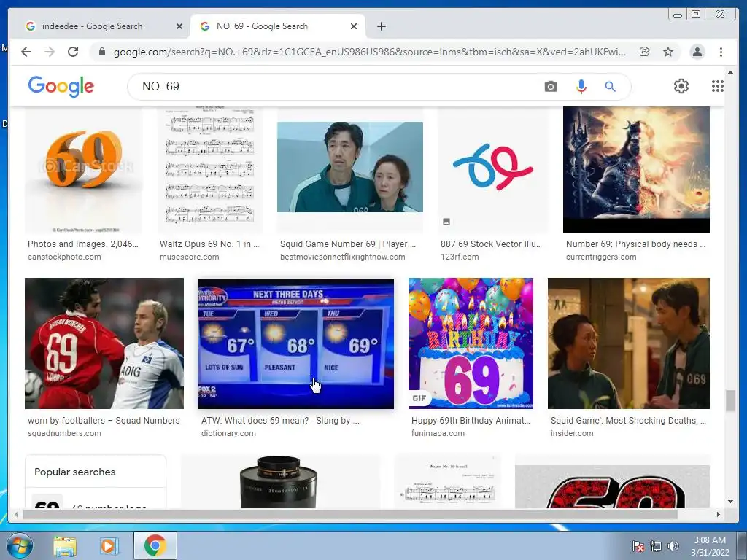
Task: Click 'ATW: What does 69 mean?' caption
Action: 280,421
